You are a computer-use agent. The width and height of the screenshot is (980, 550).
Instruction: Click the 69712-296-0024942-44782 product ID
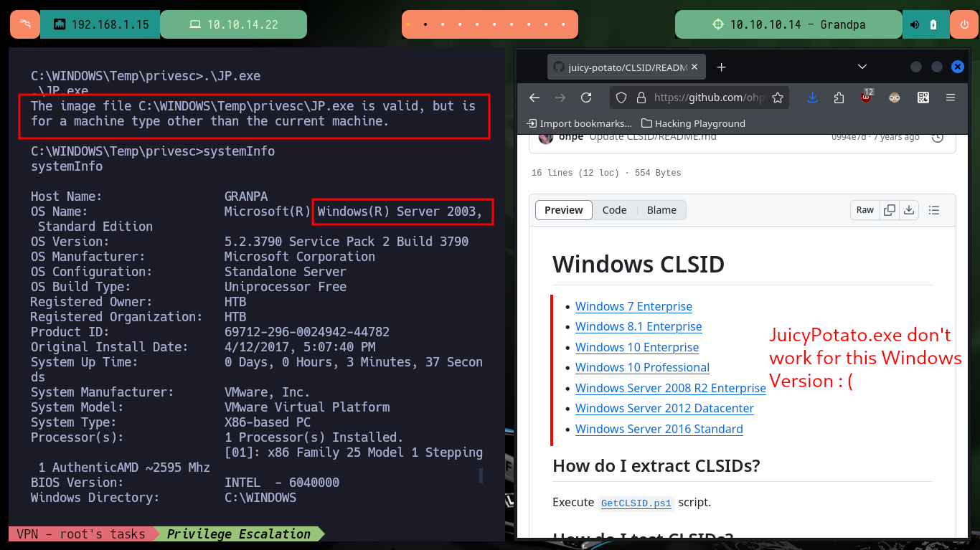pyautogui.click(x=307, y=332)
